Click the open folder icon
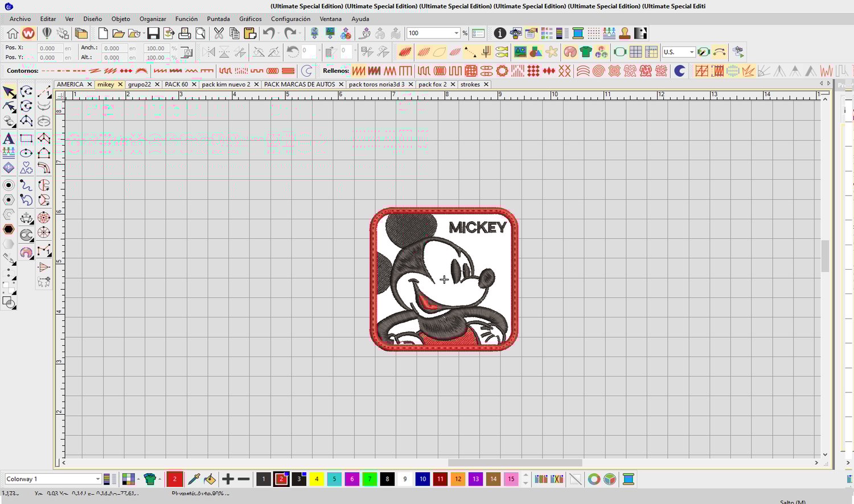 point(118,33)
